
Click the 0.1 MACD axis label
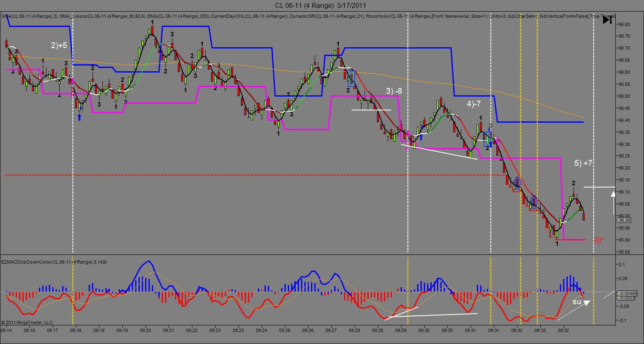coord(622,264)
